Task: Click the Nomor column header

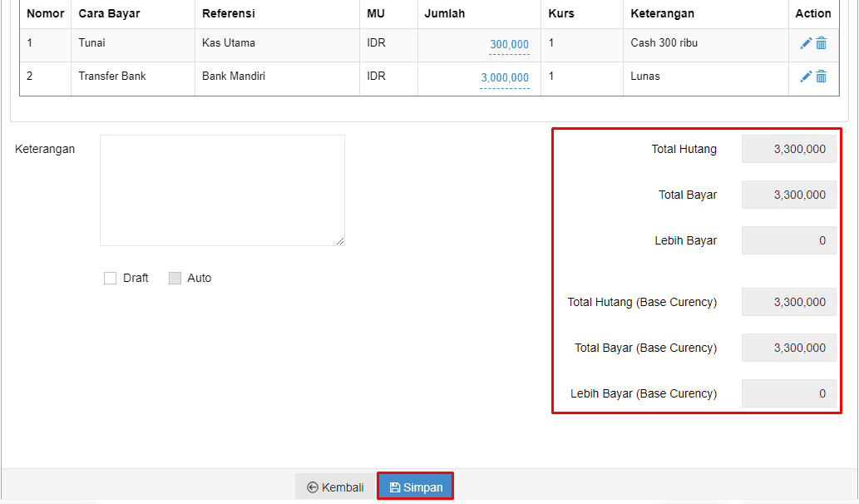Action: [x=46, y=13]
